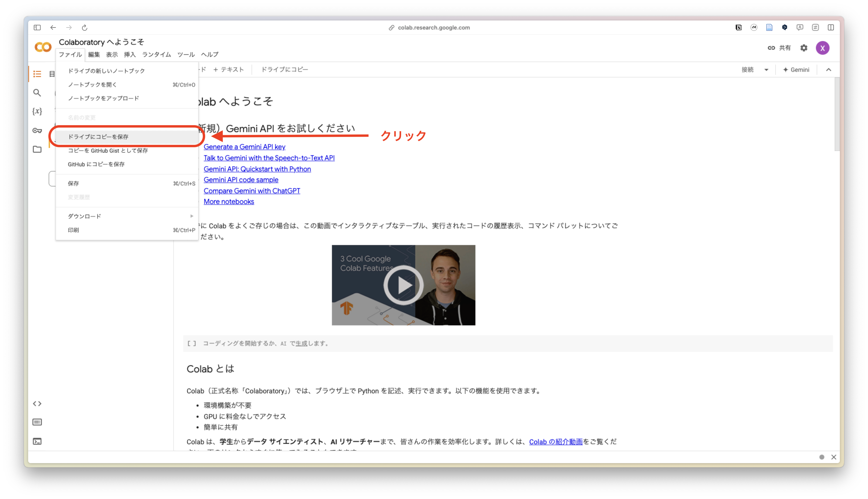Close the bottom status bar
Viewport: 868px width, 499px height.
click(834, 457)
